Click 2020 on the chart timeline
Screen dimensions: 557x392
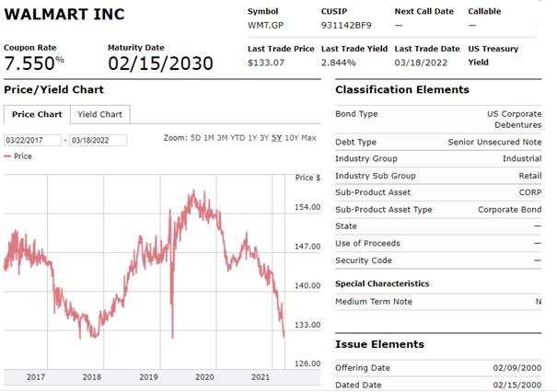click(x=204, y=377)
